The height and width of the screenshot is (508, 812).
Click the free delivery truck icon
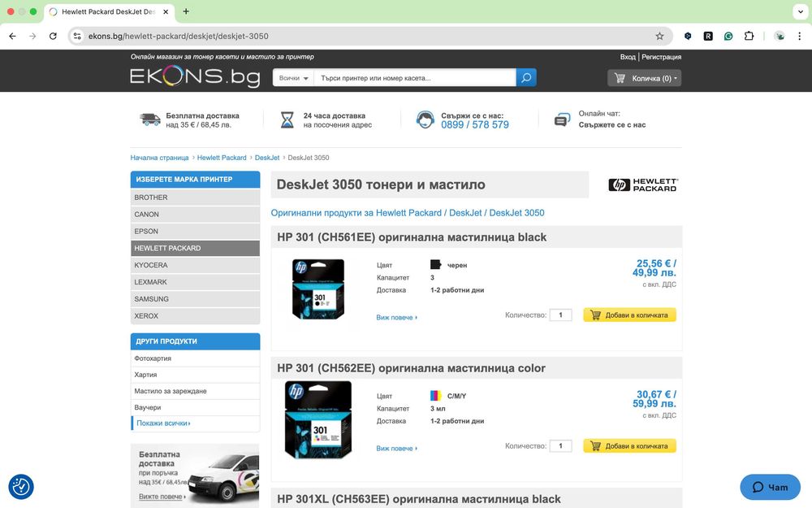click(150, 119)
